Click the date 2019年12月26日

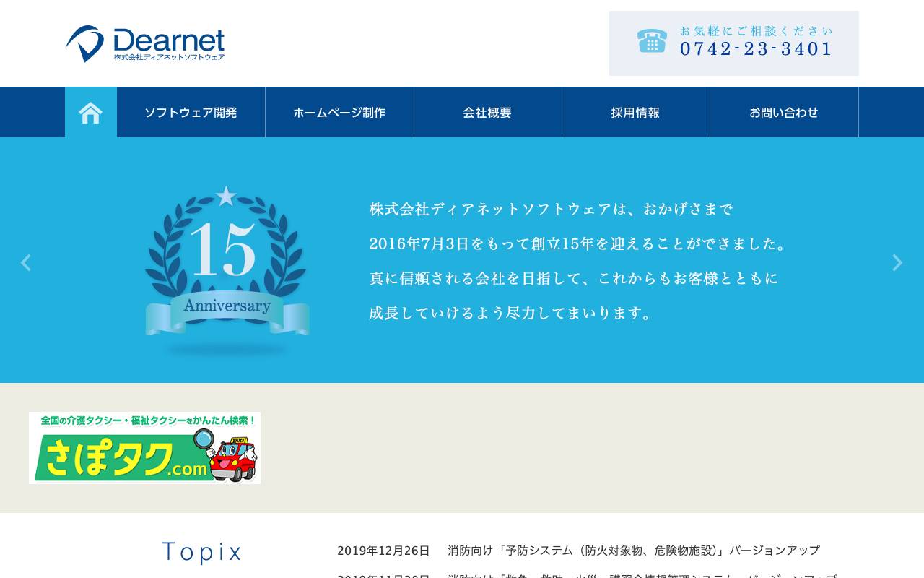(383, 551)
